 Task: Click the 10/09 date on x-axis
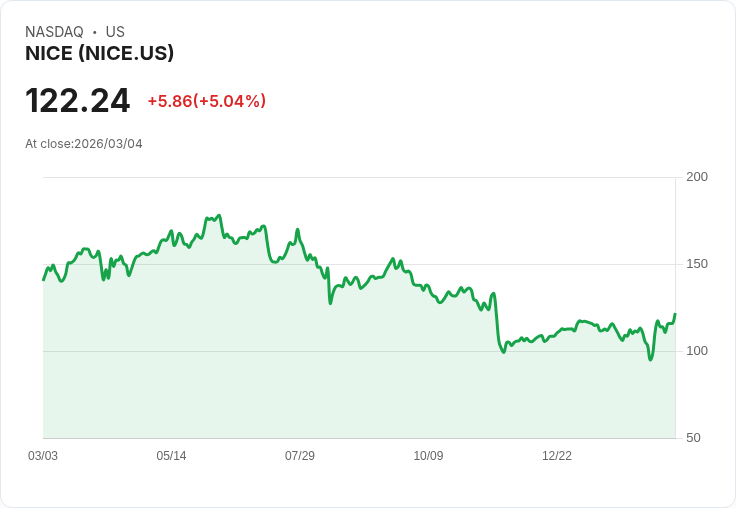coord(428,456)
